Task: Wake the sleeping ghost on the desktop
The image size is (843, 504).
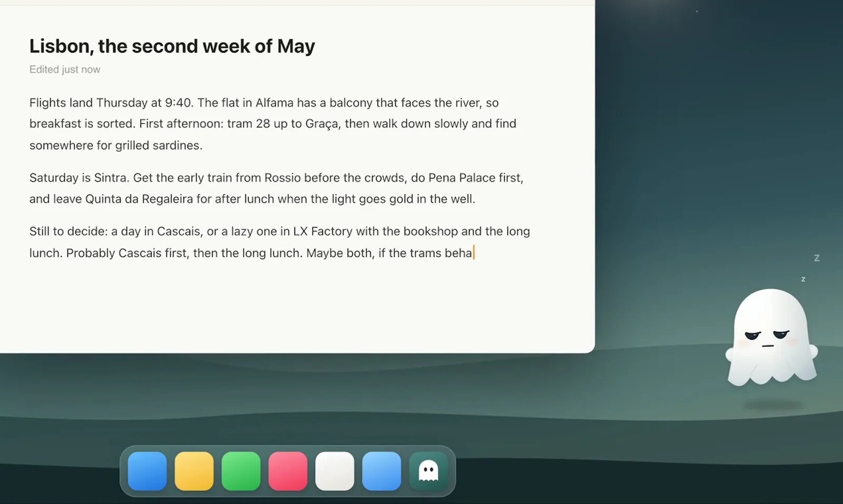Action: click(x=772, y=337)
